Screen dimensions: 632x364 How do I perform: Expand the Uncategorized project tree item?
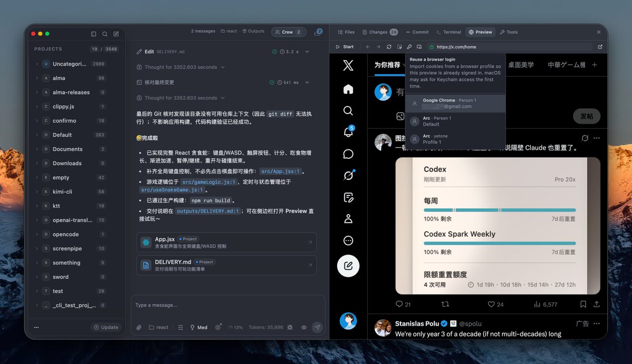pyautogui.click(x=37, y=64)
